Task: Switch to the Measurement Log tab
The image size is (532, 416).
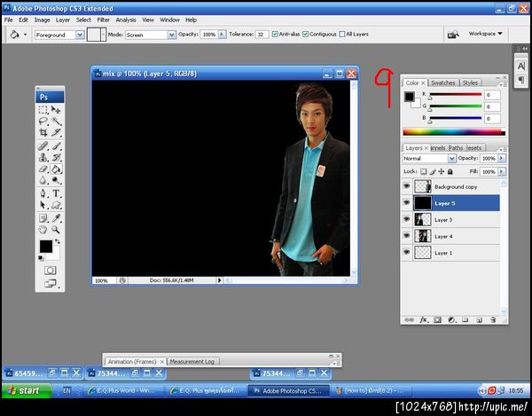Action: point(192,362)
